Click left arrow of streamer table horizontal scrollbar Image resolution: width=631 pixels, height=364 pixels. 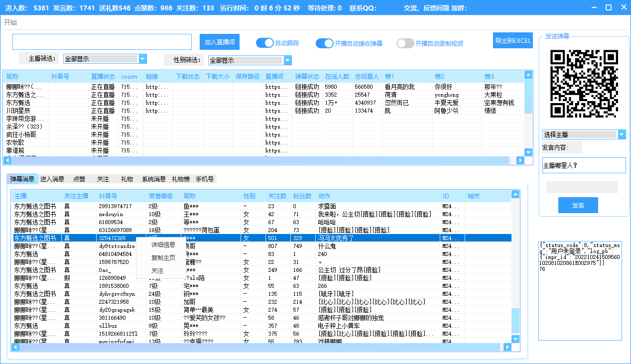tap(7, 160)
